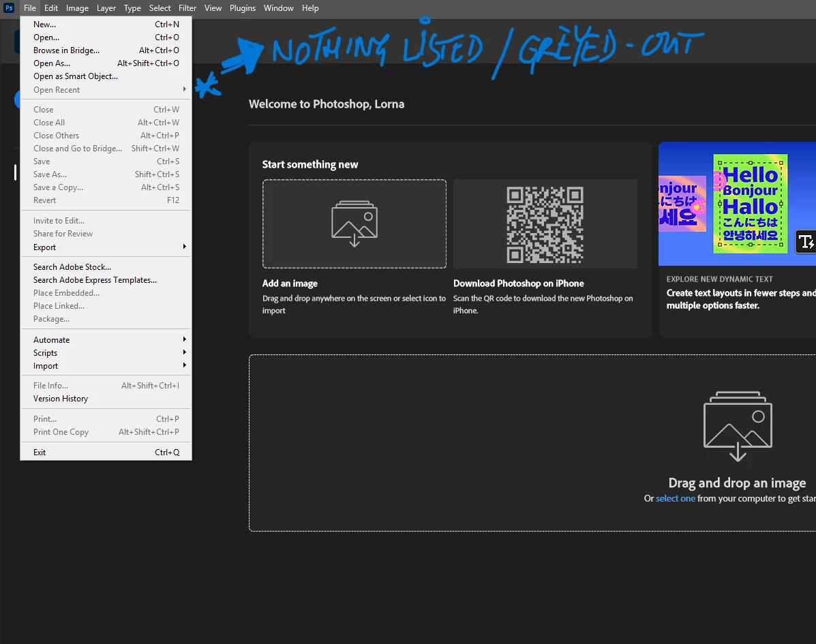Open the Edit menu
This screenshot has height=644, width=816.
(51, 7)
